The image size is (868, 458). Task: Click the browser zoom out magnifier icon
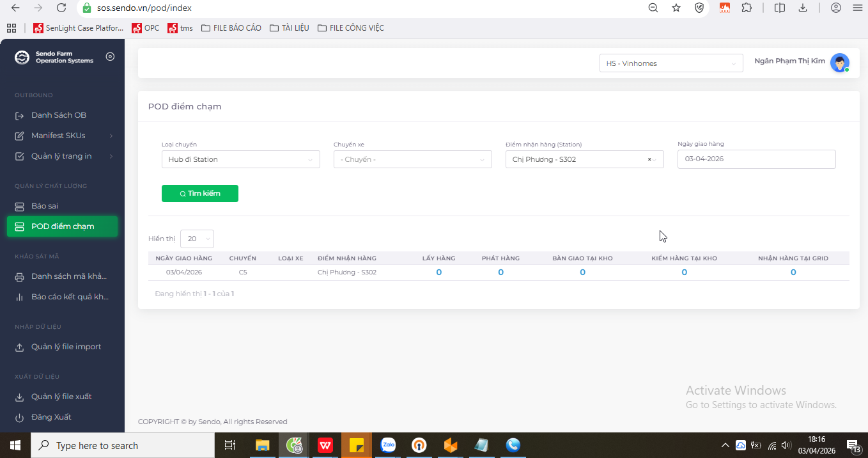(653, 8)
